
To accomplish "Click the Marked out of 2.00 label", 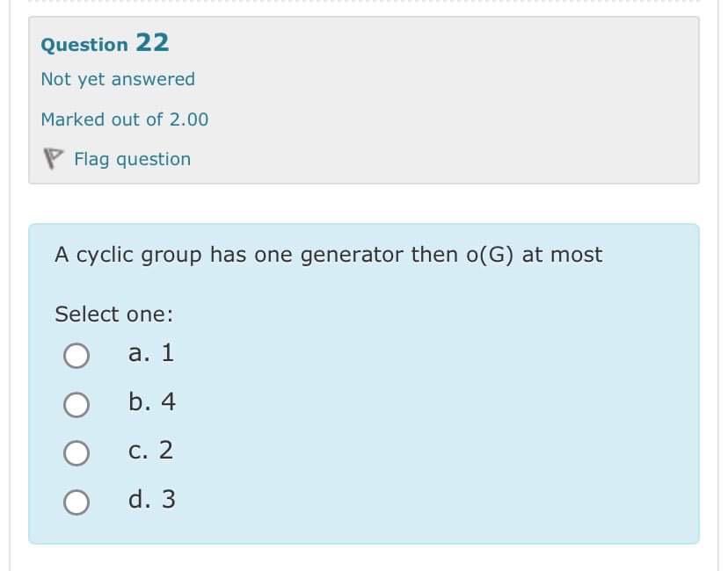I will point(124,119).
